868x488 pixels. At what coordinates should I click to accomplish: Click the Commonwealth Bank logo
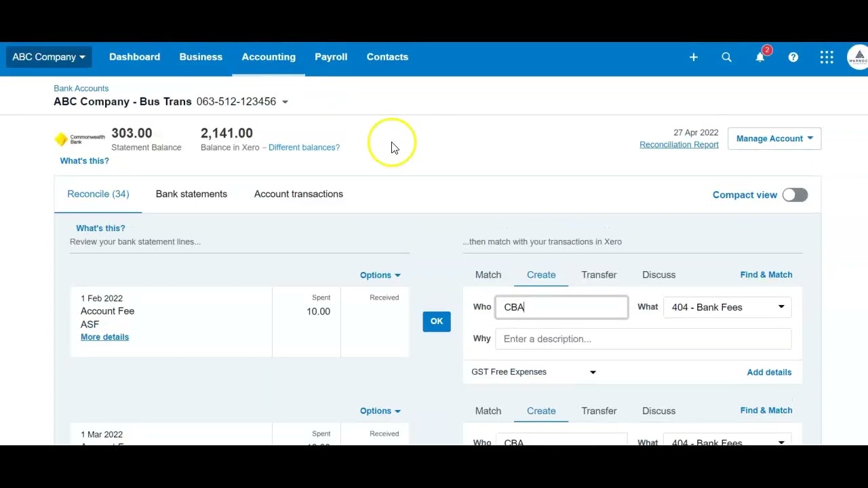point(80,139)
